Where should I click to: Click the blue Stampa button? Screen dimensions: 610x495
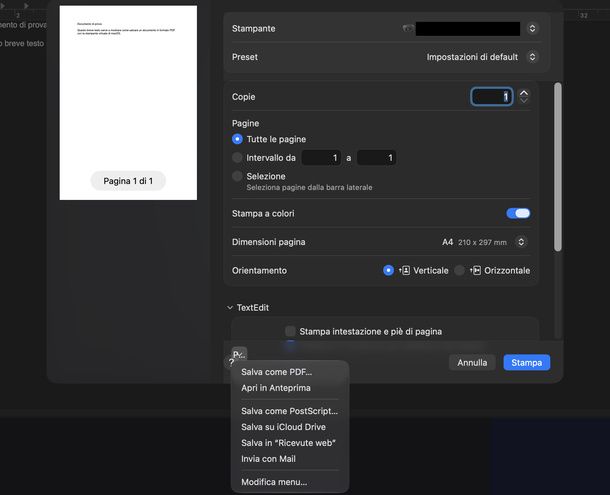pos(527,363)
